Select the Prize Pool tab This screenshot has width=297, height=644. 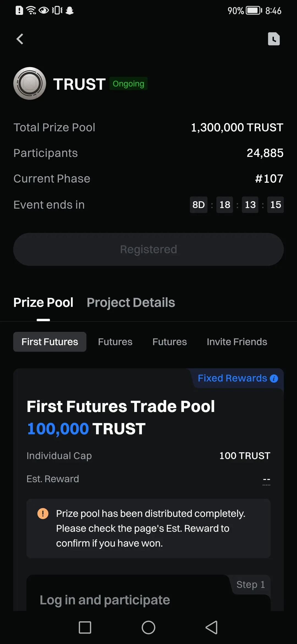(x=43, y=302)
